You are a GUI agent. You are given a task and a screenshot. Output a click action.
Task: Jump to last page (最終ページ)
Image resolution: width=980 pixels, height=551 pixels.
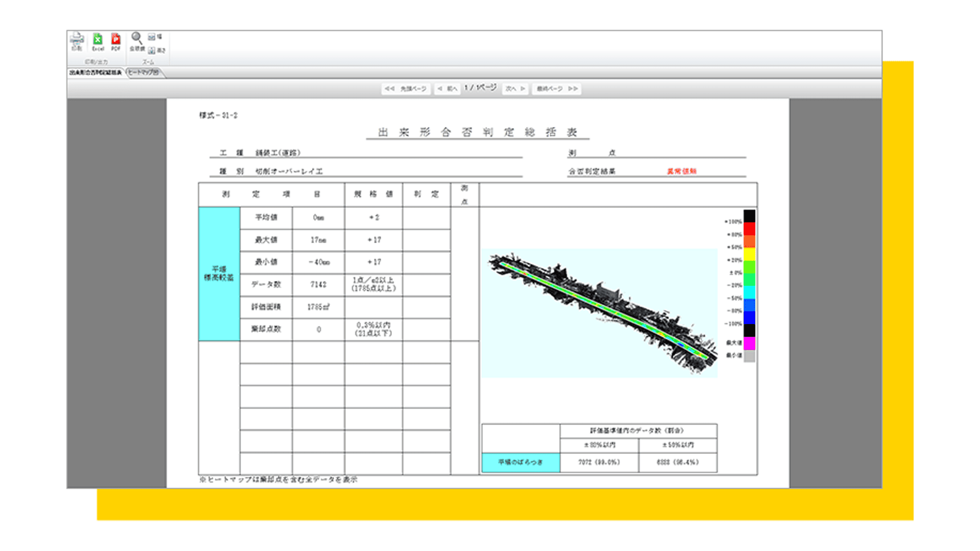pyautogui.click(x=557, y=89)
